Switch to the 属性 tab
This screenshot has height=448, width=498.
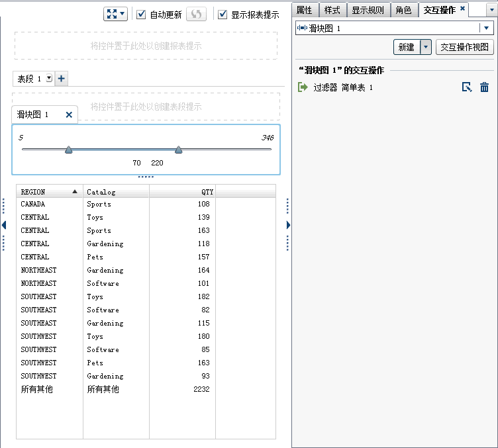click(x=304, y=10)
